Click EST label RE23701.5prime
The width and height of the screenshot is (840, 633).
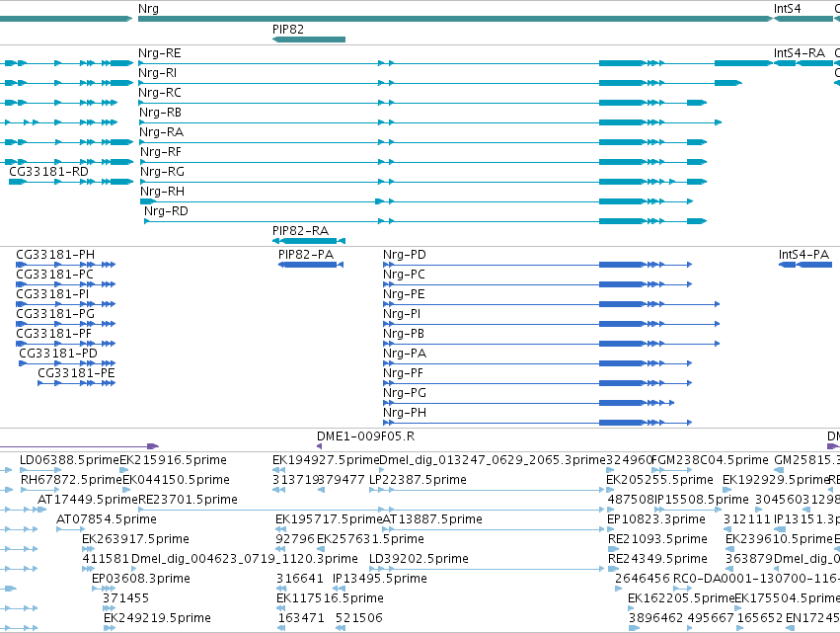(188, 500)
